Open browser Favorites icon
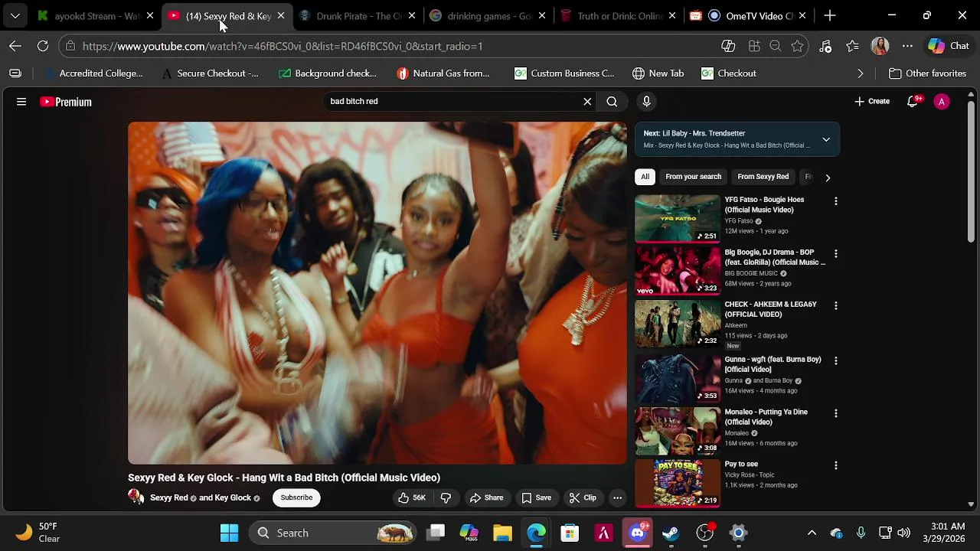980x551 pixels. [852, 46]
